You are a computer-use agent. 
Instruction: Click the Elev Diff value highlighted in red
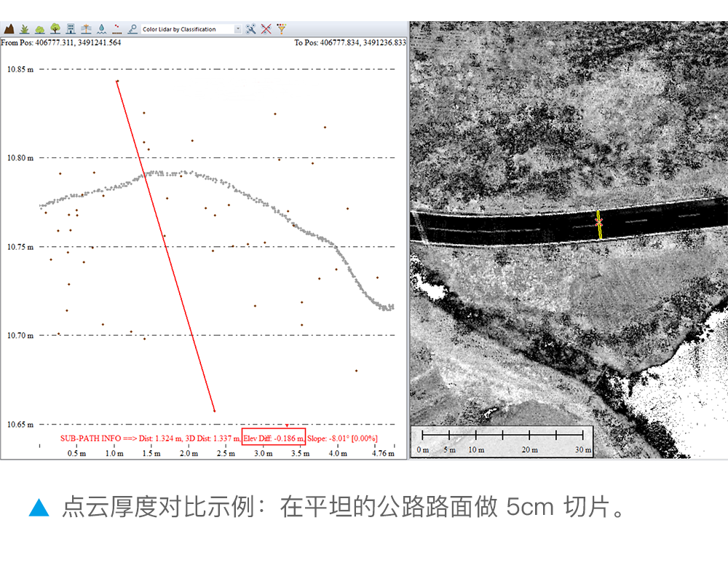274,438
